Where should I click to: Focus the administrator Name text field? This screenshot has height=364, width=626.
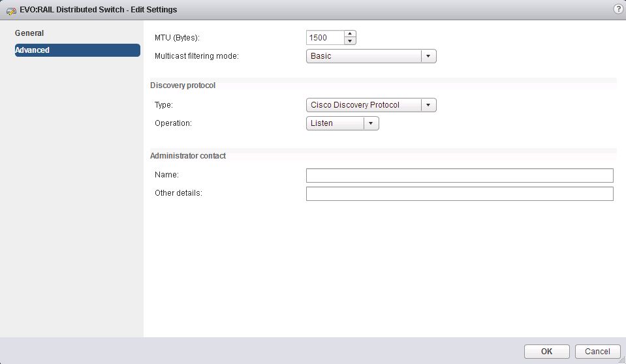460,175
